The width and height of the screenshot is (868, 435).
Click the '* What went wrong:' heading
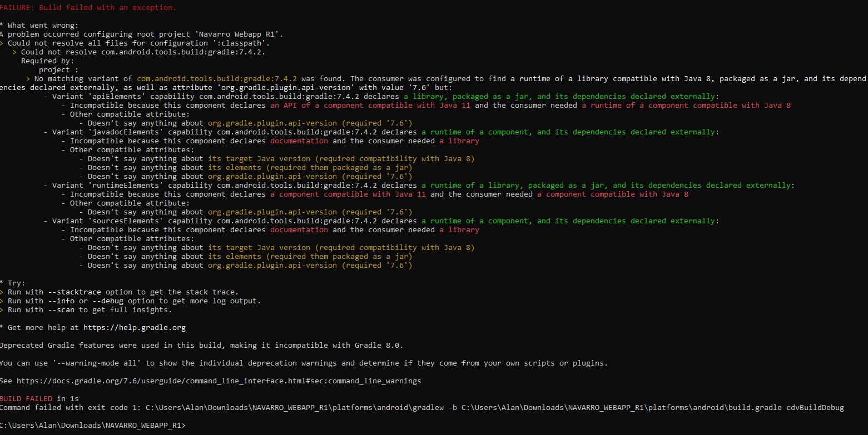pyautogui.click(x=39, y=26)
